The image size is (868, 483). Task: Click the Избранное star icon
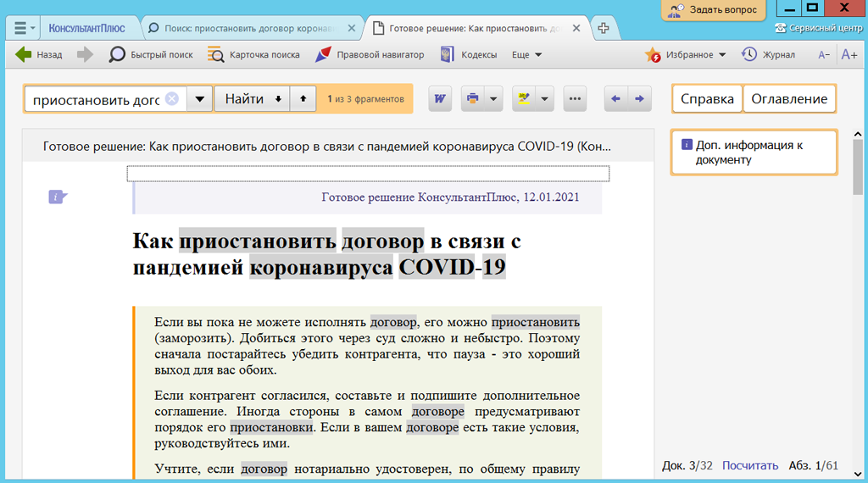(x=653, y=55)
